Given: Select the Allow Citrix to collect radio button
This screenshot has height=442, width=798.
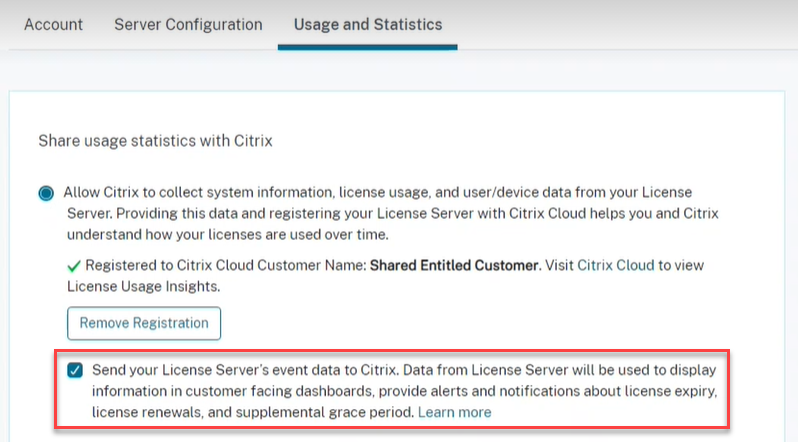Looking at the screenshot, I should [46, 193].
